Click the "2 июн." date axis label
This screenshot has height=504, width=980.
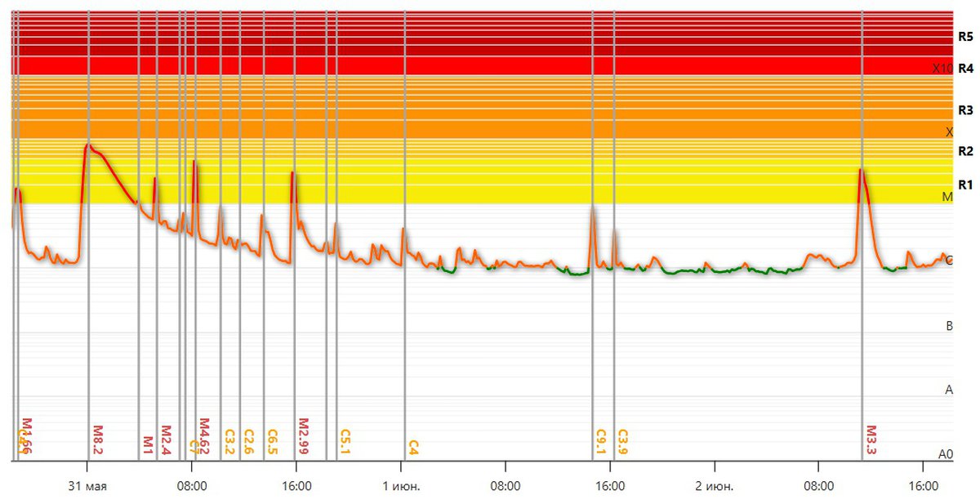click(715, 487)
